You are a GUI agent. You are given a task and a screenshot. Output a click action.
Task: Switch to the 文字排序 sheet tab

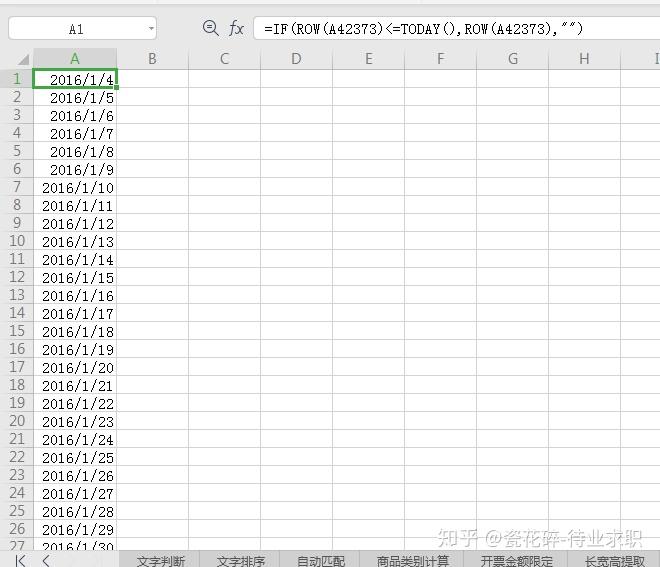click(x=240, y=560)
